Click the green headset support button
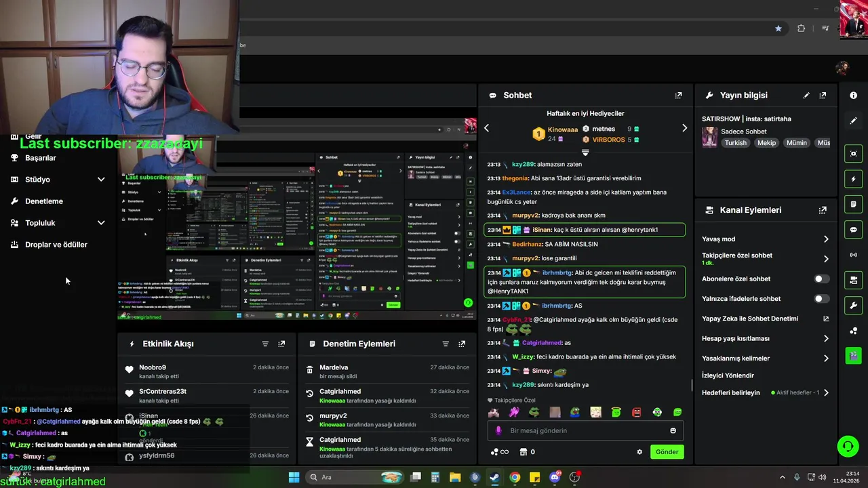The height and width of the screenshot is (488, 868). (x=848, y=446)
